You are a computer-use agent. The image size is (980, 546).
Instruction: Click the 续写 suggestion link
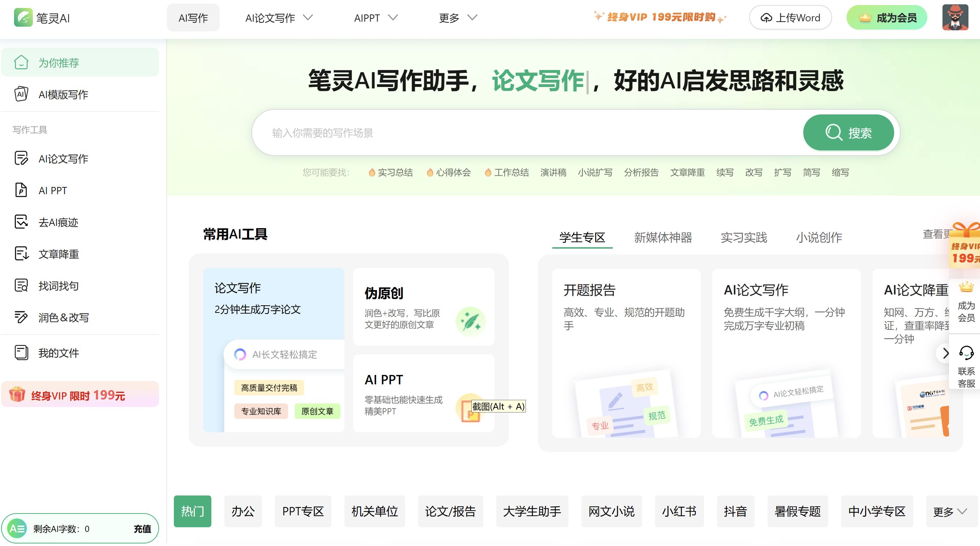725,172
